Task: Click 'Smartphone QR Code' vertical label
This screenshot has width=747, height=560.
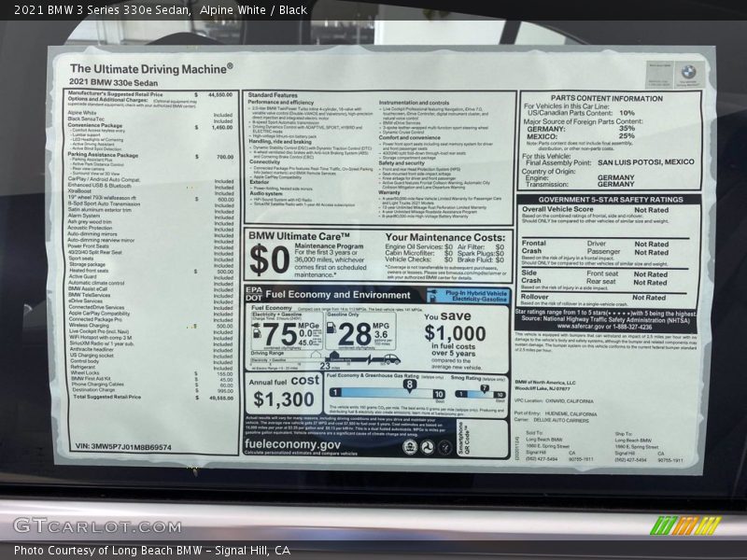Action: (463, 438)
